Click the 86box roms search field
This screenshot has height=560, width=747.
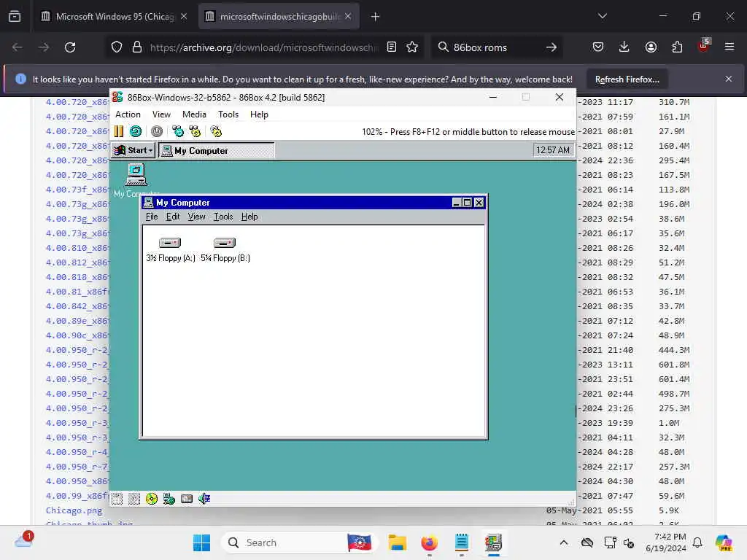pyautogui.click(x=495, y=47)
